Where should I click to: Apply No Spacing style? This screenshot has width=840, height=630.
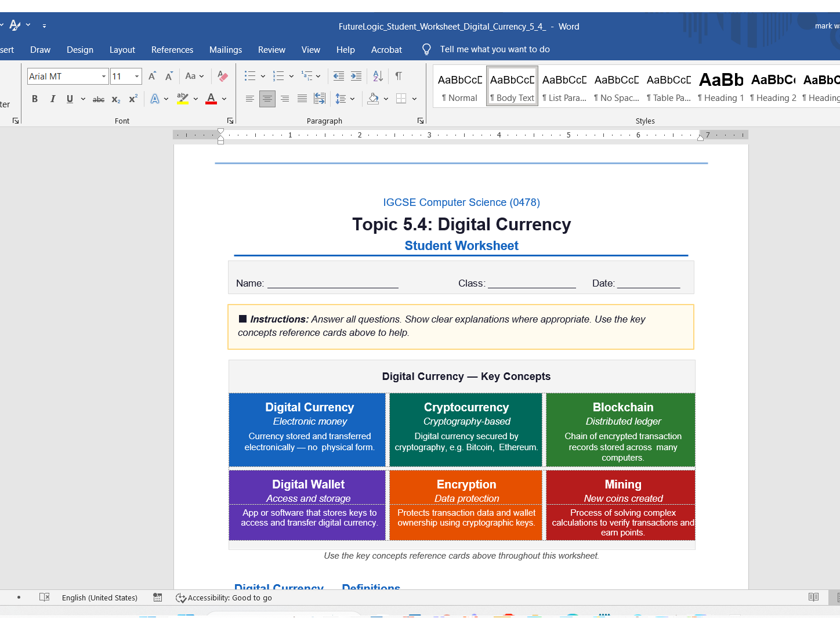coord(617,86)
